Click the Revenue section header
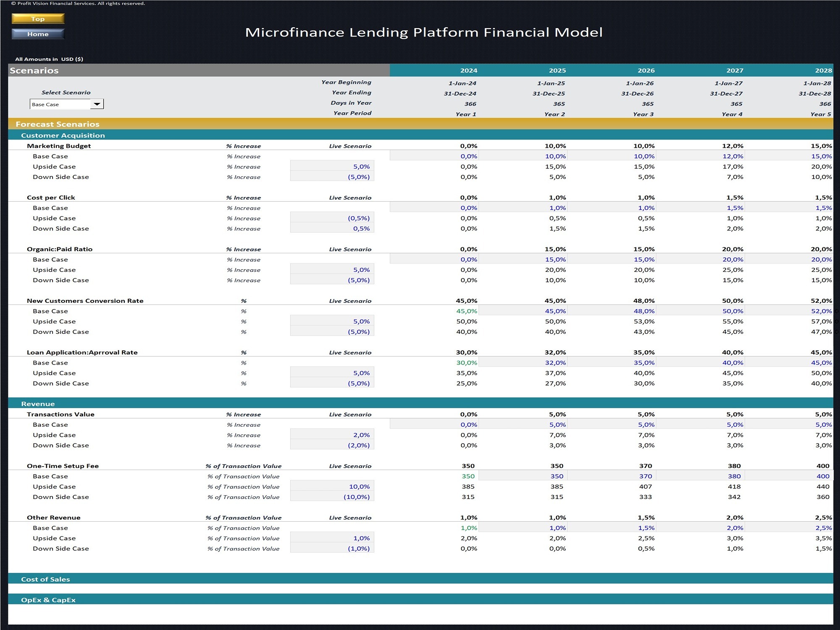This screenshot has height=630, width=840. pos(420,404)
